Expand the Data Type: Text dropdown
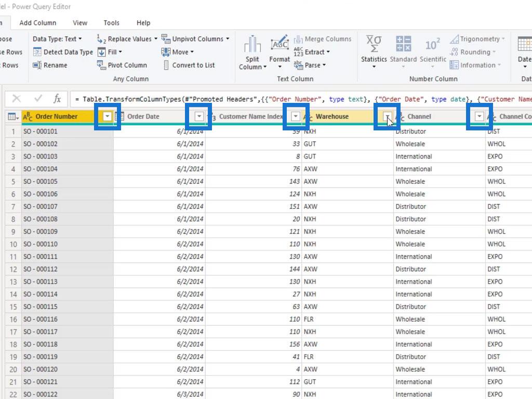532x399 pixels. click(x=57, y=39)
